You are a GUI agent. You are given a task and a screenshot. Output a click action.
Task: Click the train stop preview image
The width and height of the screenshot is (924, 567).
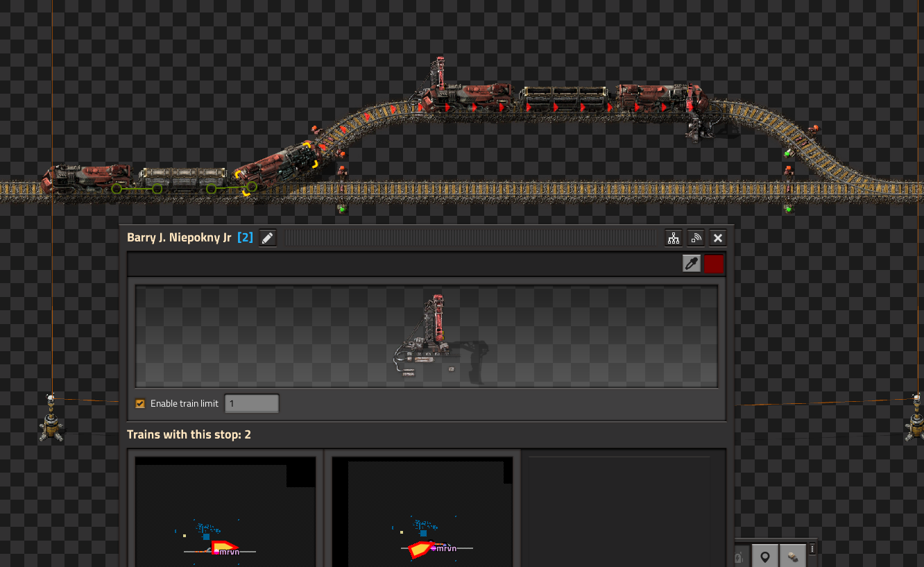426,337
